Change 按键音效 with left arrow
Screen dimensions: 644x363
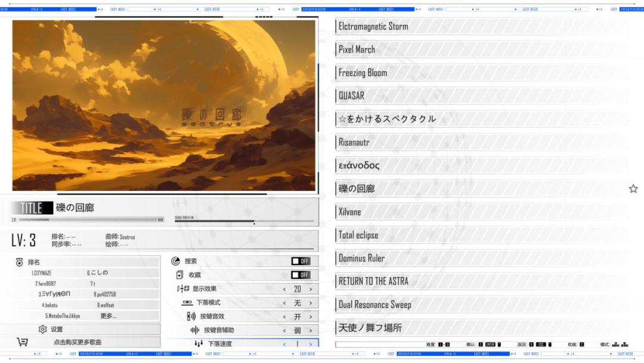pos(284,316)
